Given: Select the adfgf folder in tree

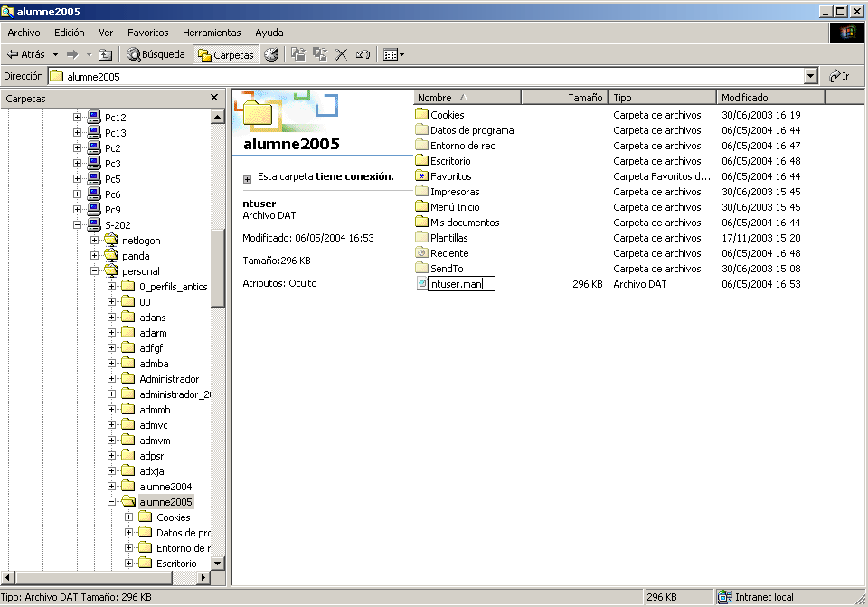Looking at the screenshot, I should tap(151, 347).
